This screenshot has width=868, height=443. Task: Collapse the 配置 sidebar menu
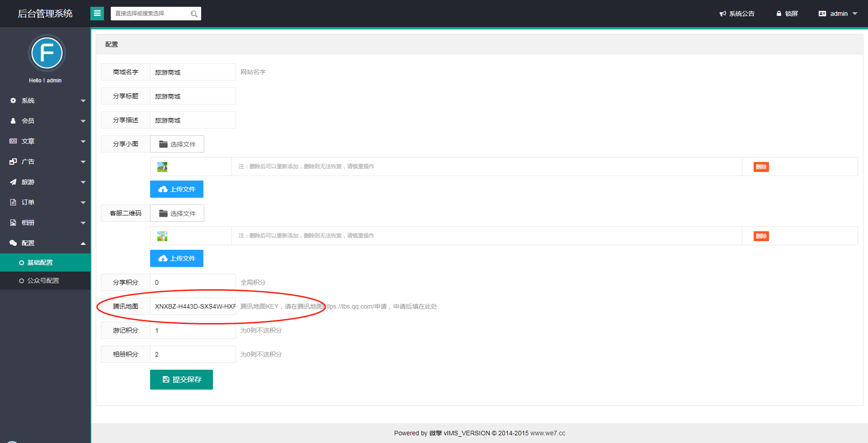coord(45,243)
